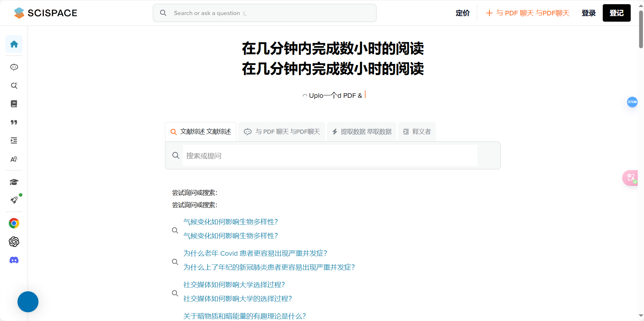Viewport: 644px width, 321px height.
Task: Click the pink translation widget on the right edge
Action: tap(631, 178)
